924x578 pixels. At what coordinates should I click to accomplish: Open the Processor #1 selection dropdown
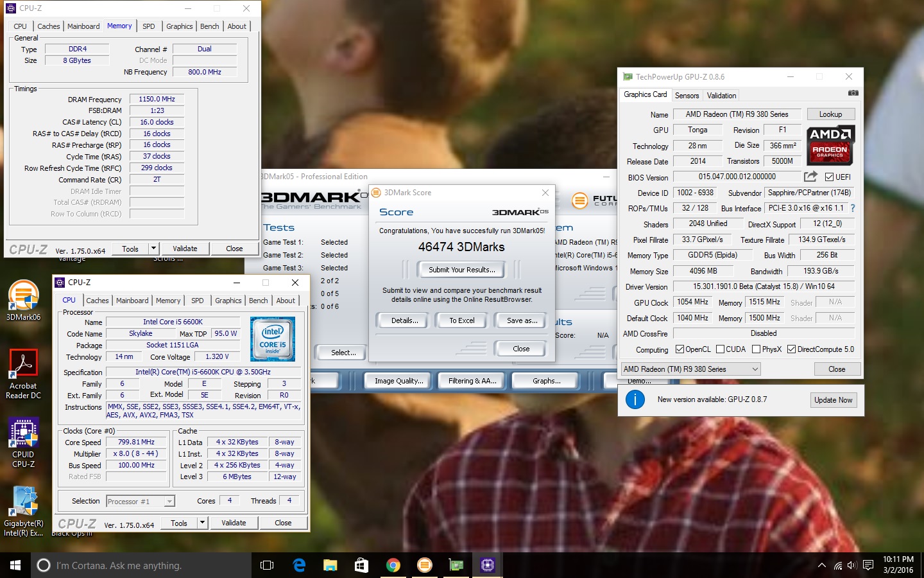141,501
